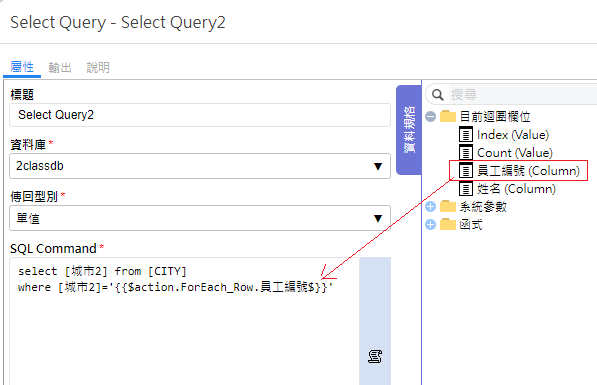Collapse the 目前迴圈欄位 tree node

(x=431, y=116)
